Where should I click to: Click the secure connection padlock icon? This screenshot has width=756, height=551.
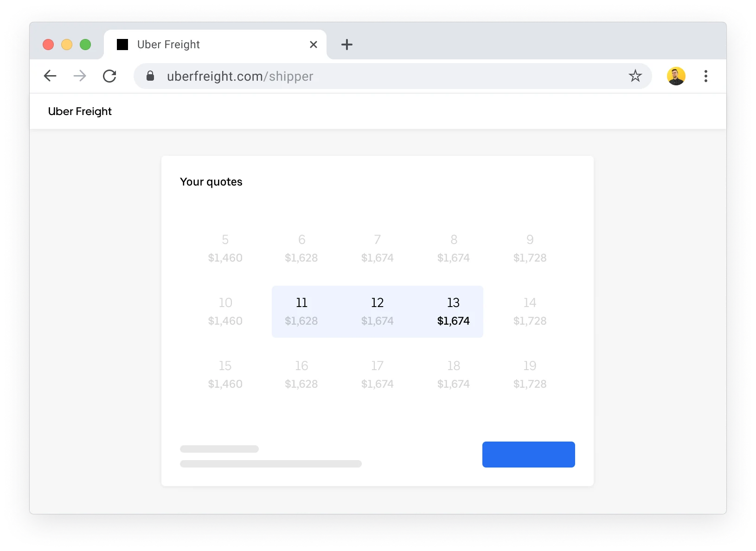(150, 76)
